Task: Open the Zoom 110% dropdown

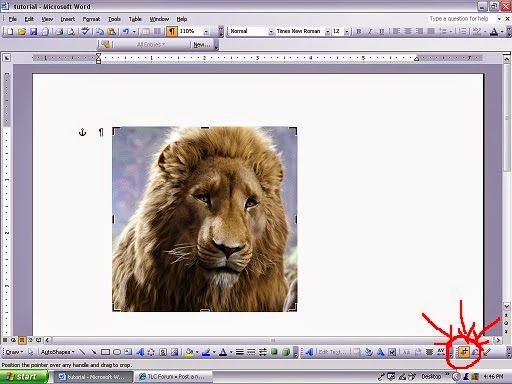Action: tap(206, 32)
